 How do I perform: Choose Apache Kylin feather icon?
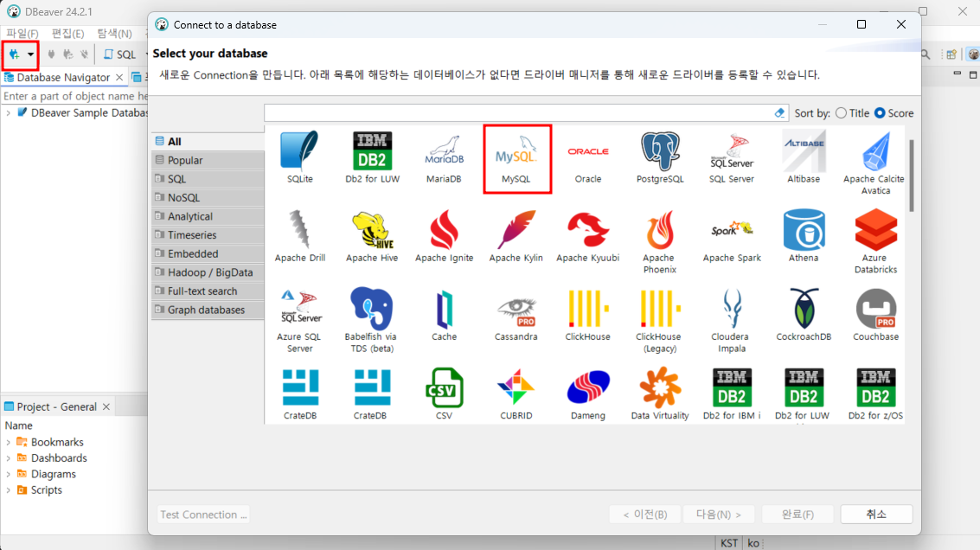pyautogui.click(x=516, y=236)
